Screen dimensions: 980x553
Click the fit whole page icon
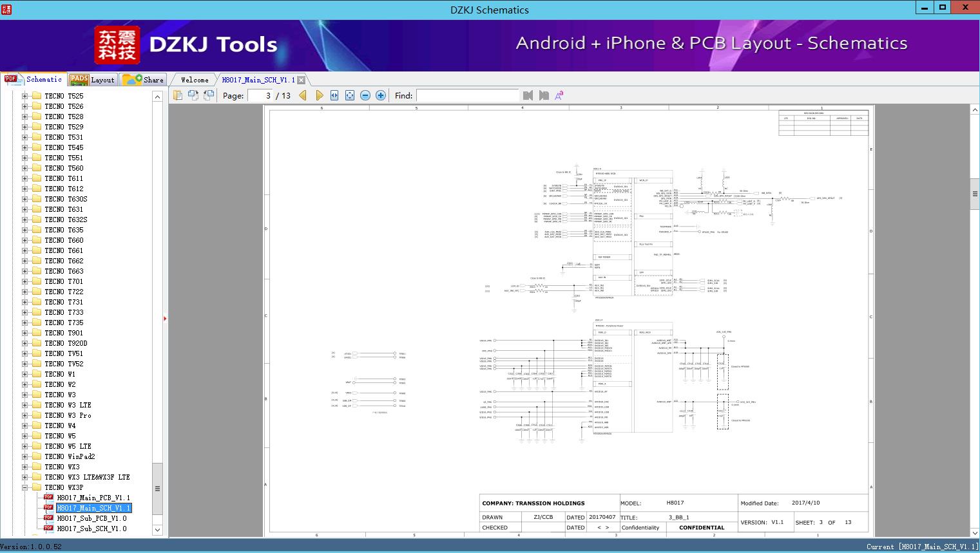point(350,95)
